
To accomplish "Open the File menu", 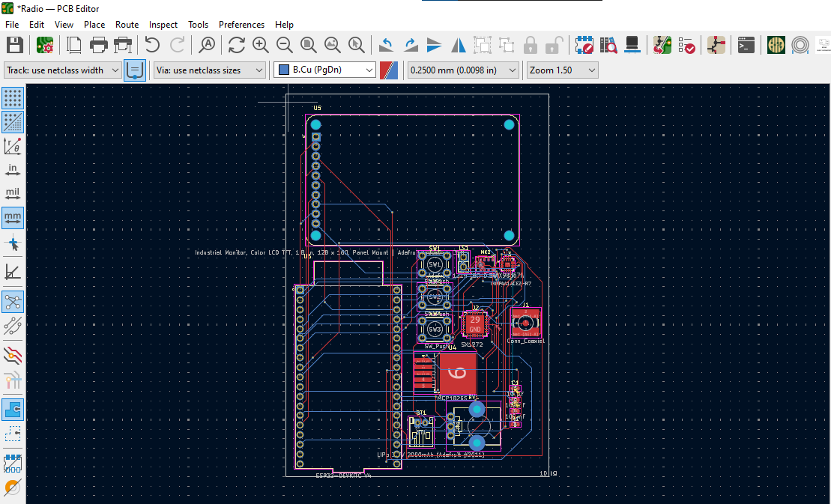I will point(12,25).
